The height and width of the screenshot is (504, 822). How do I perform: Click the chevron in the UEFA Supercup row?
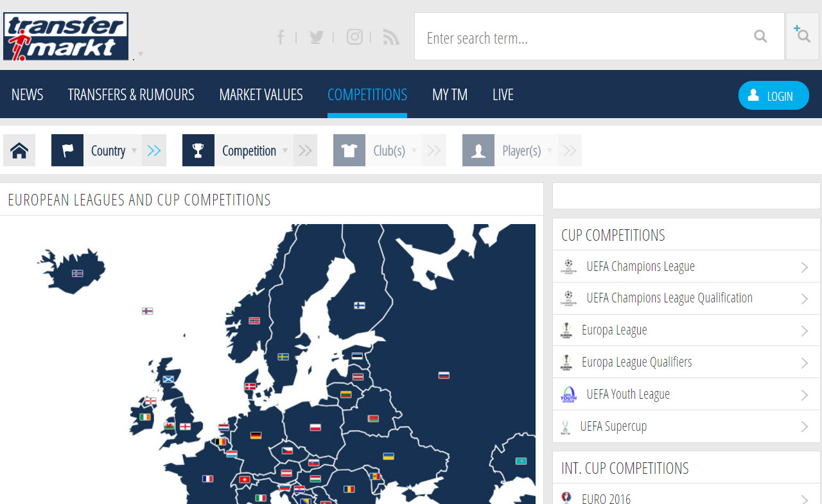(804, 427)
